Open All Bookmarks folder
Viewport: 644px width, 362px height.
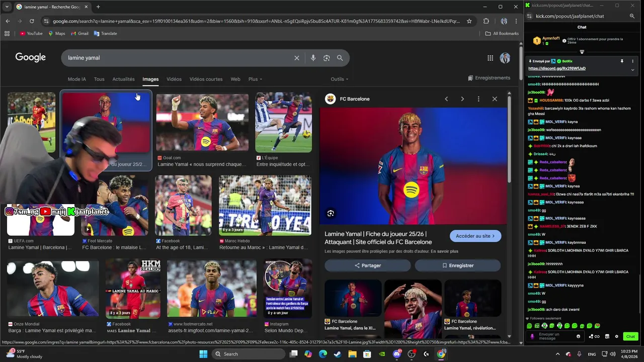502,34
